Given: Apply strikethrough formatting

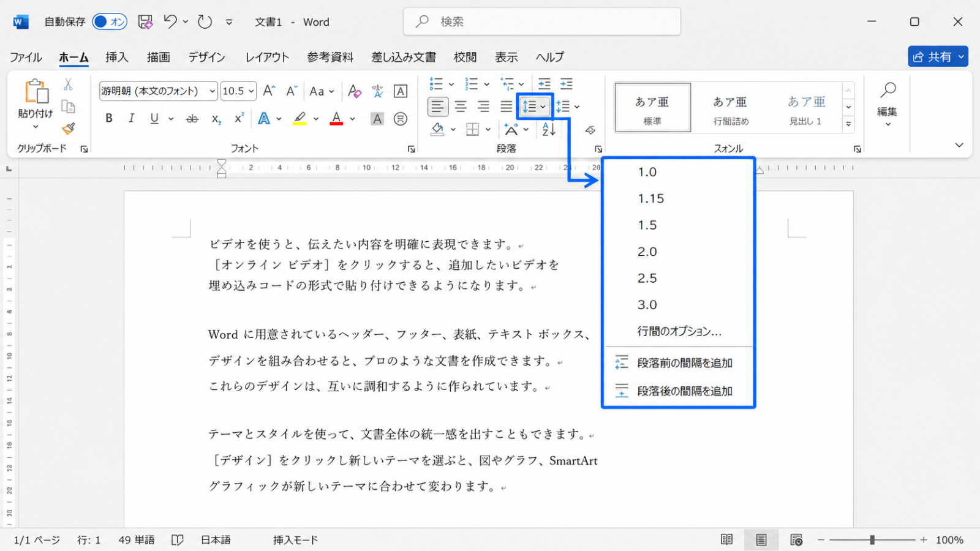Looking at the screenshot, I should 192,119.
